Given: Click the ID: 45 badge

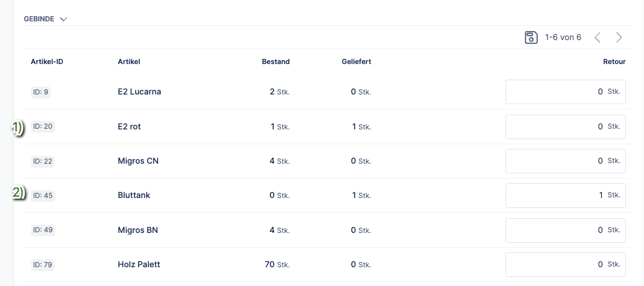Looking at the screenshot, I should pyautogui.click(x=43, y=195).
